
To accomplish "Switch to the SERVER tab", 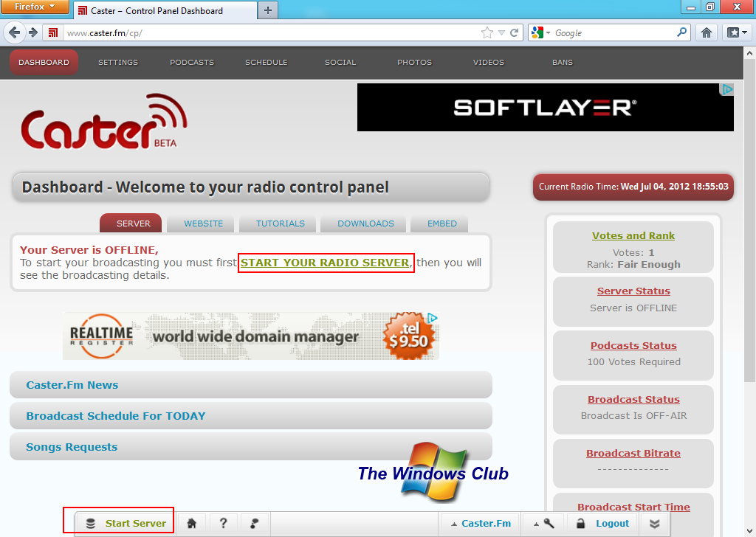I will tap(131, 223).
